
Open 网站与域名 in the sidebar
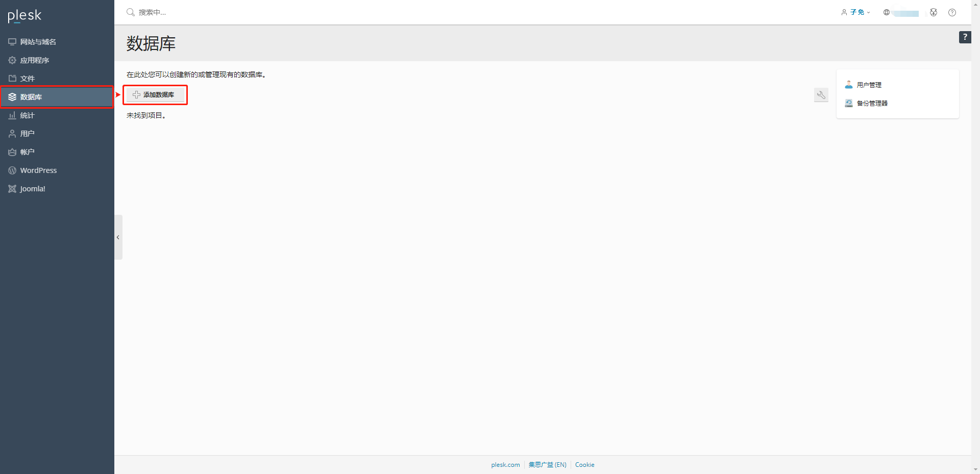[57, 42]
